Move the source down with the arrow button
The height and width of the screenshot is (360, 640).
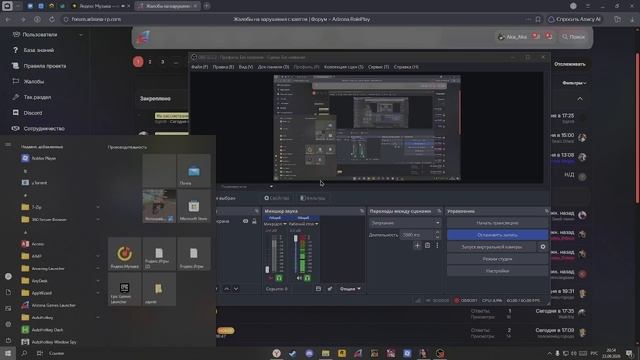[236, 289]
